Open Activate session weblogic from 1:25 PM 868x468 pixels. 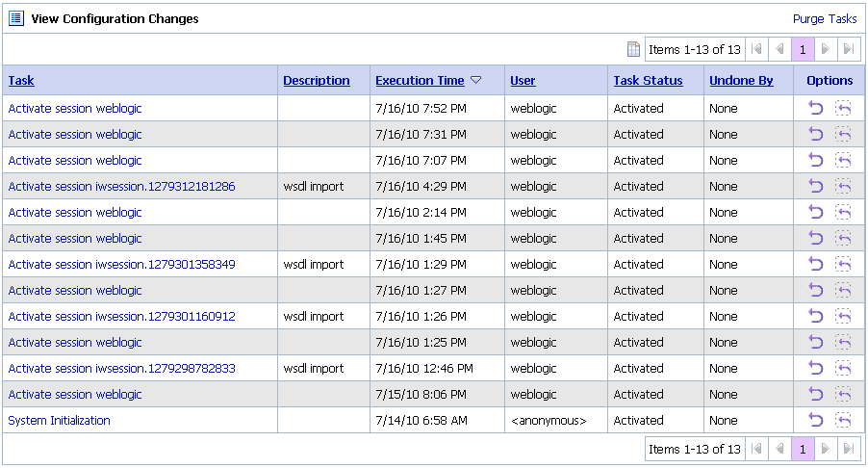75,343
